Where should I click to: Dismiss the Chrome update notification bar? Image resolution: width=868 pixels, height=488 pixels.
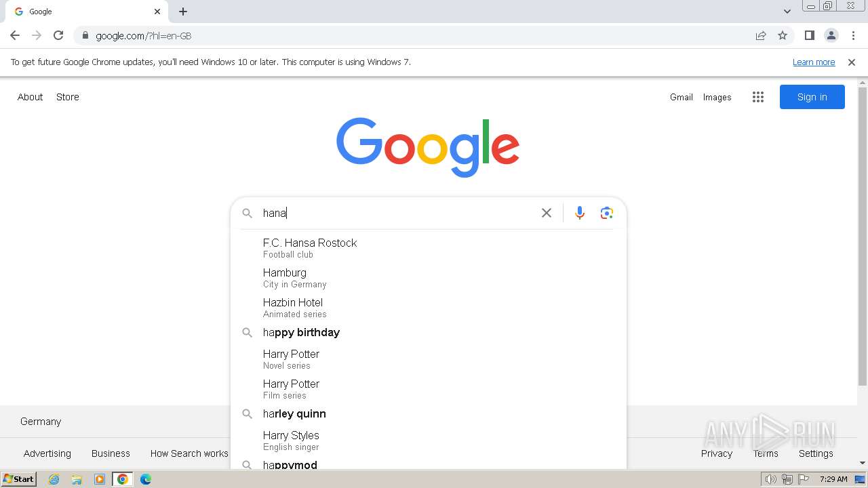pos(852,62)
